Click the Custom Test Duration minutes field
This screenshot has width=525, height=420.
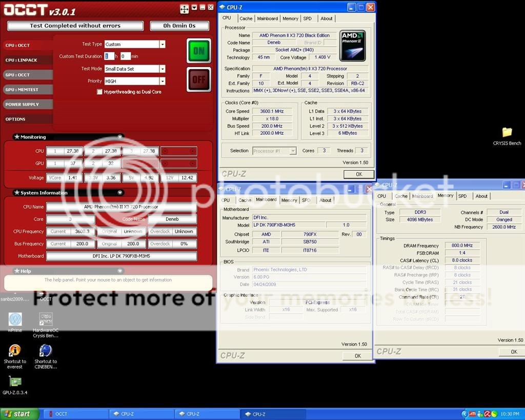pyautogui.click(x=125, y=56)
